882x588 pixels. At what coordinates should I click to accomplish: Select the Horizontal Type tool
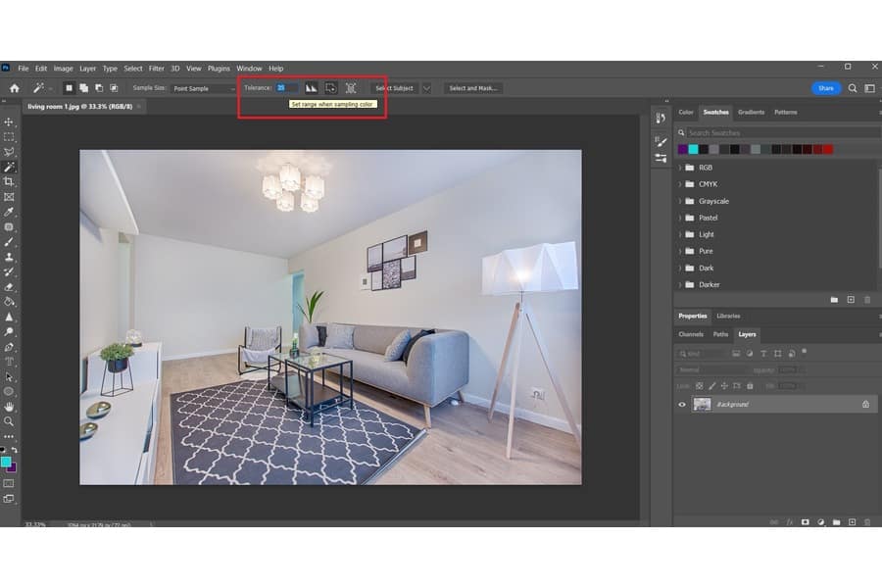[9, 362]
